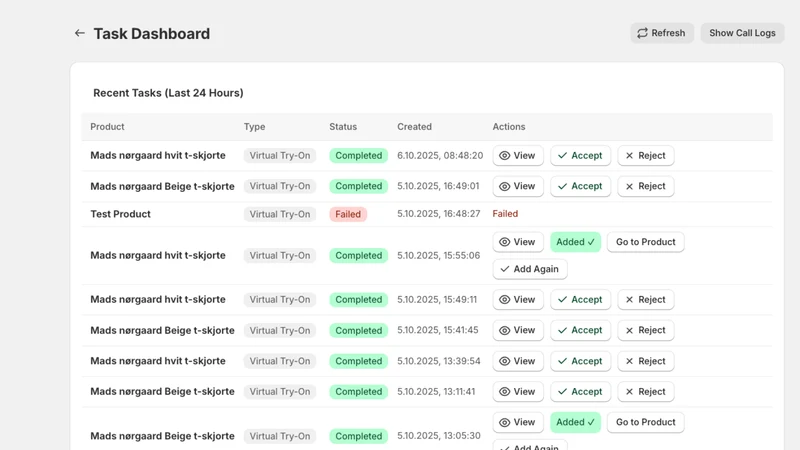Click the 5.10.2025, 16:48:27 timestamp

click(x=439, y=214)
